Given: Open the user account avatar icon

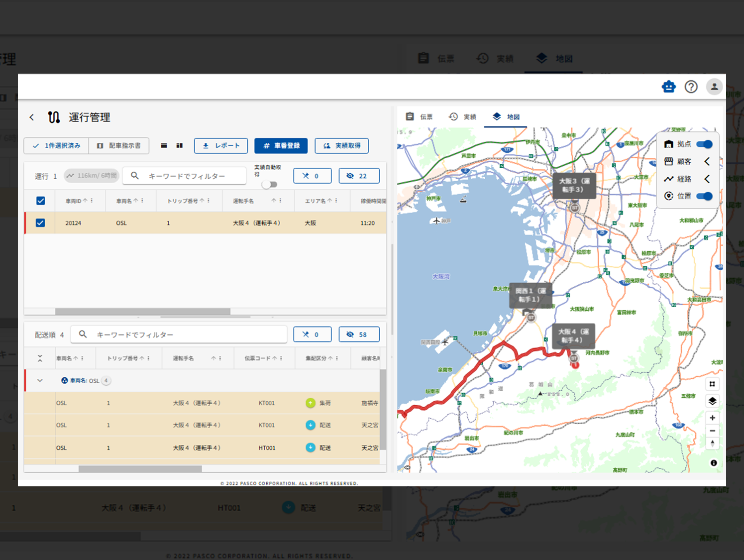Looking at the screenshot, I should (714, 87).
